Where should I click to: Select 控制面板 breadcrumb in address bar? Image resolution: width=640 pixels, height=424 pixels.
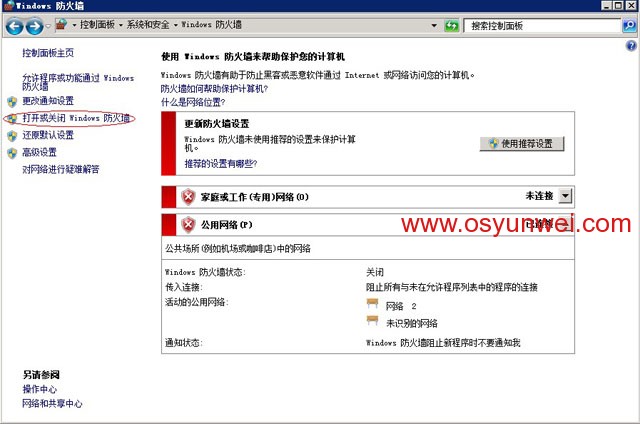point(97,25)
